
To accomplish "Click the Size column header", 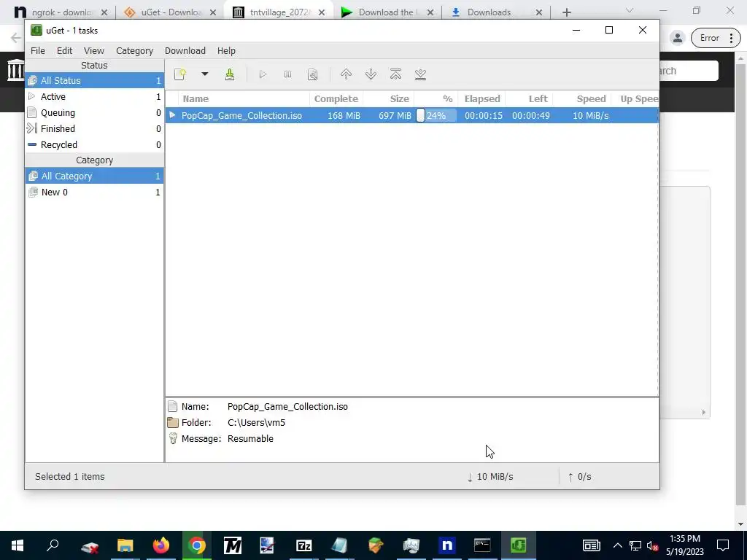I will 389,98.
